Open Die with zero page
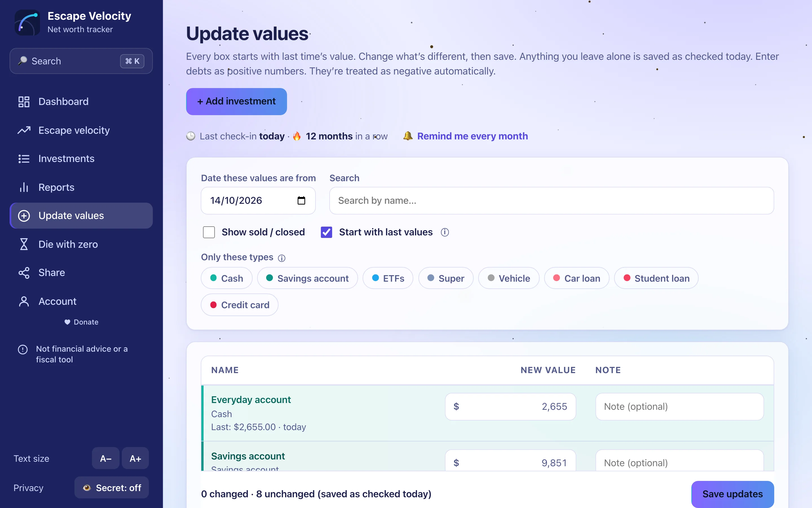Screen dimensions: 812x508 pos(81,244)
